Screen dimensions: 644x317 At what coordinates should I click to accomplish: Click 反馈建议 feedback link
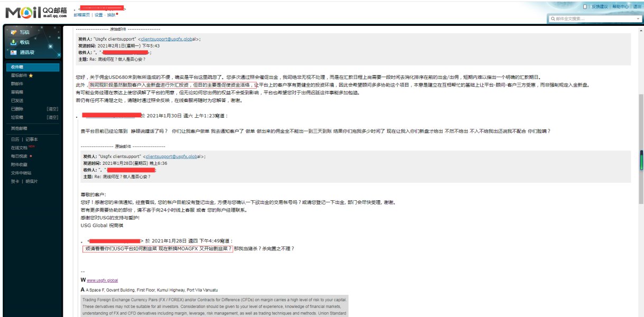[600, 6]
